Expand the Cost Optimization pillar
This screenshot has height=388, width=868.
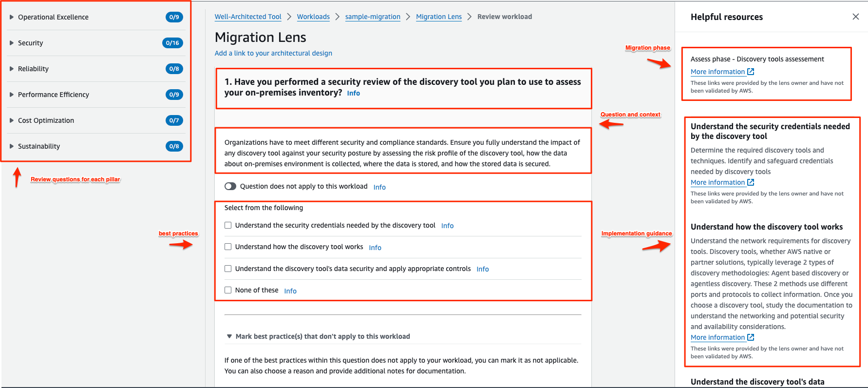12,120
